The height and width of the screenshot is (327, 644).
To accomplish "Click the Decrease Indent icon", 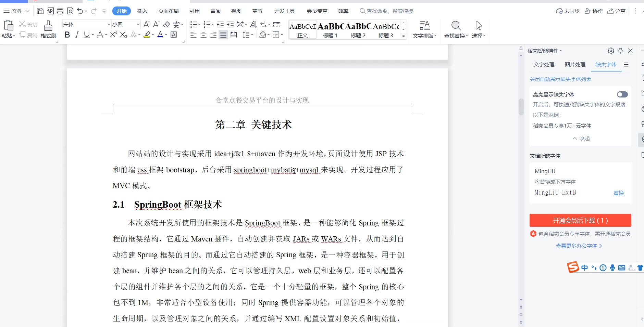I will 220,24.
